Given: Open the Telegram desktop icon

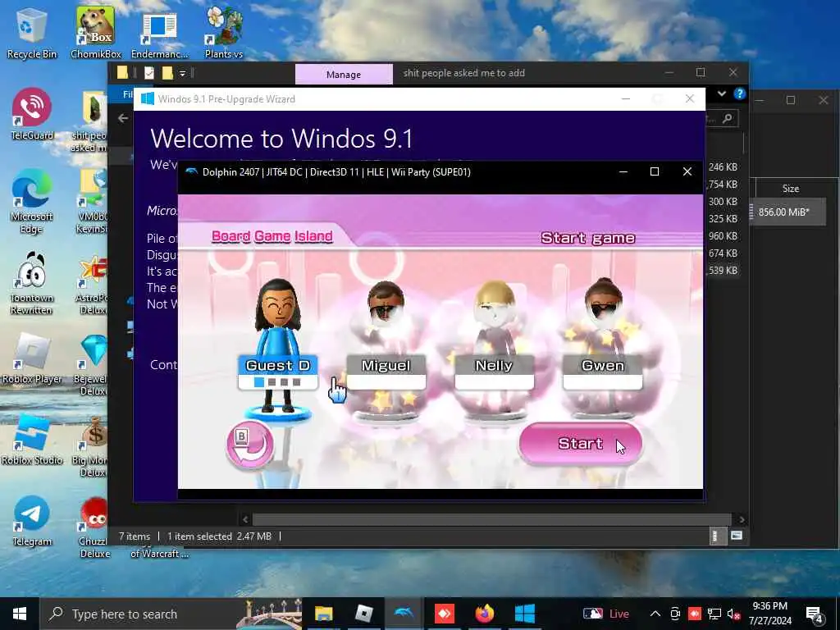Looking at the screenshot, I should [32, 521].
